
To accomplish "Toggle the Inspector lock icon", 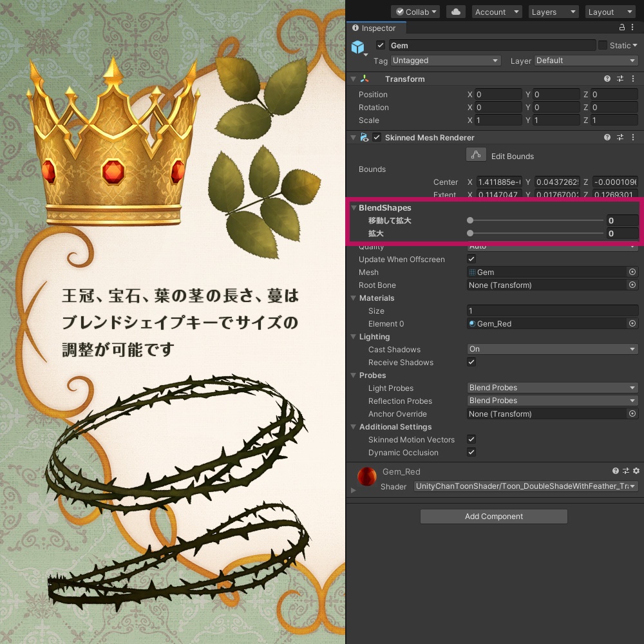I will click(x=622, y=28).
